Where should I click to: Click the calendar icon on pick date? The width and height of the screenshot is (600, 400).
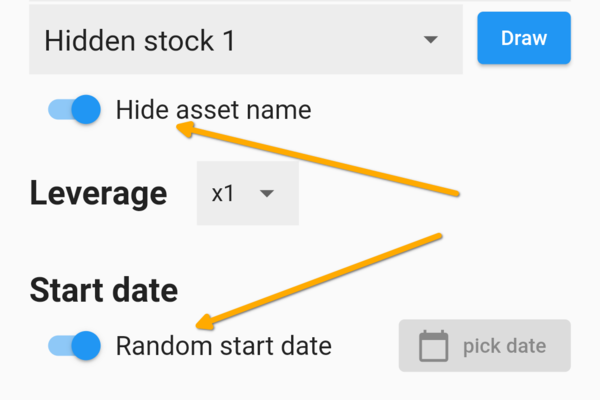pyautogui.click(x=433, y=346)
